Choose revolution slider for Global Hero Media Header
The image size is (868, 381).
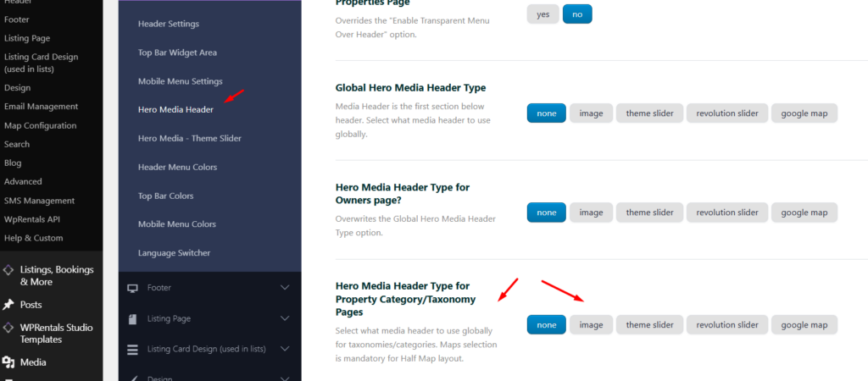(727, 113)
